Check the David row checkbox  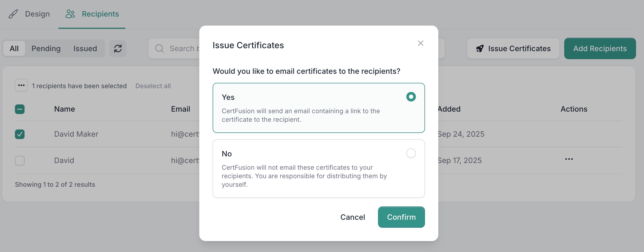click(20, 161)
